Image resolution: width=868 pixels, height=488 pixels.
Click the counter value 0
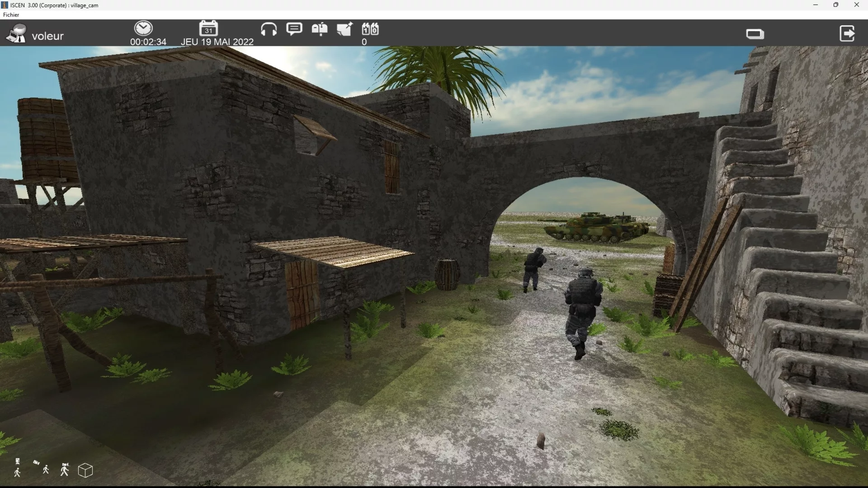364,42
